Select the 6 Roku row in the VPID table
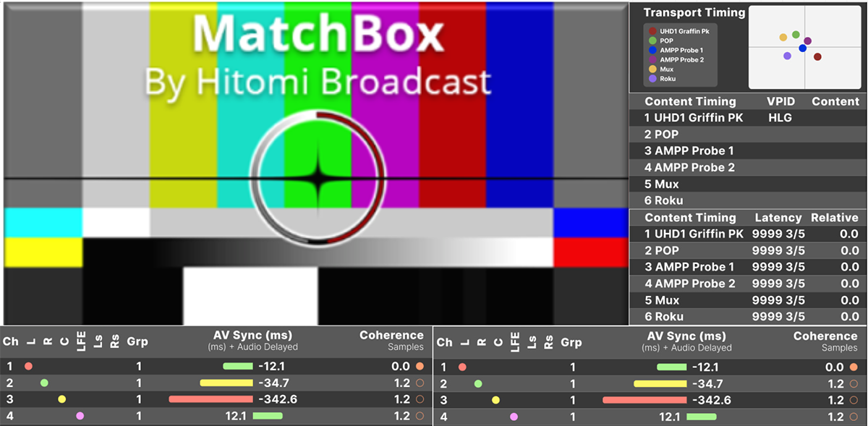Image resolution: width=868 pixels, height=426 pixels. click(748, 200)
